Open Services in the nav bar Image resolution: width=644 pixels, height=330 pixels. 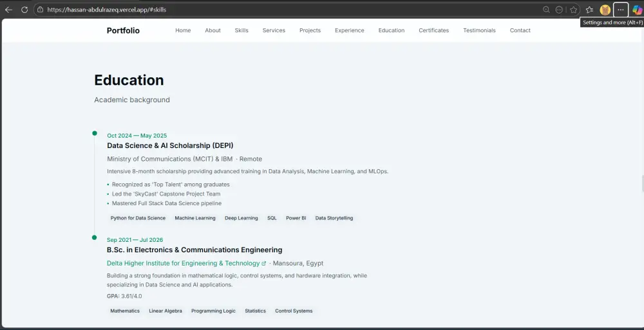pyautogui.click(x=274, y=30)
